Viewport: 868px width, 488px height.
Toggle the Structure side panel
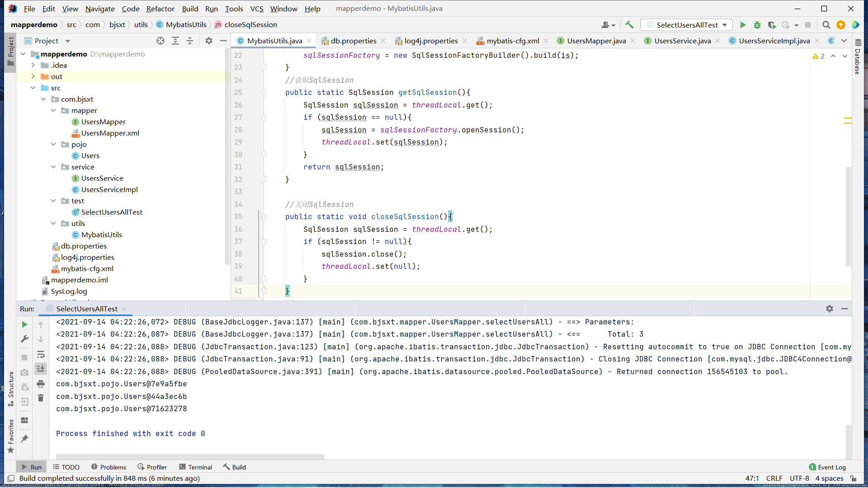tap(11, 389)
